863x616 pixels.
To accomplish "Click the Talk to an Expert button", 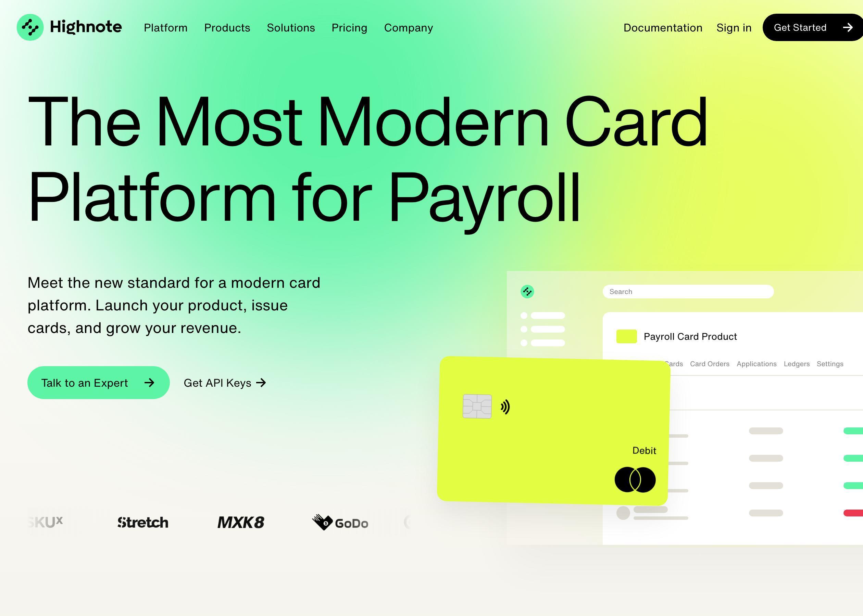I will [x=98, y=382].
